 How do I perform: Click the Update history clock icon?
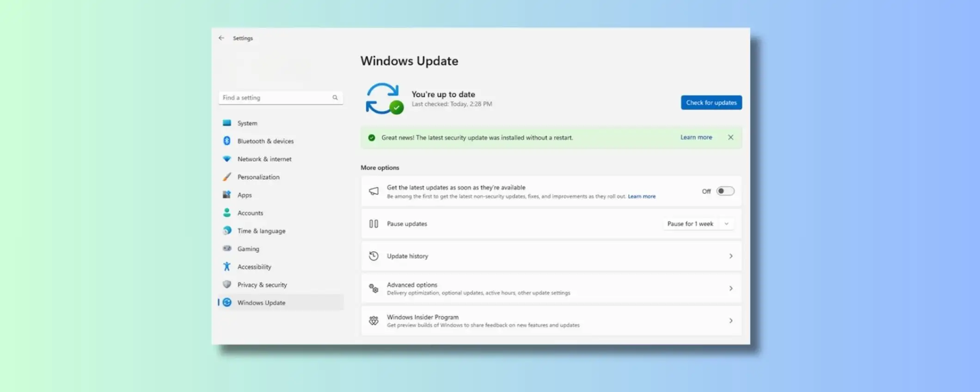pos(374,256)
